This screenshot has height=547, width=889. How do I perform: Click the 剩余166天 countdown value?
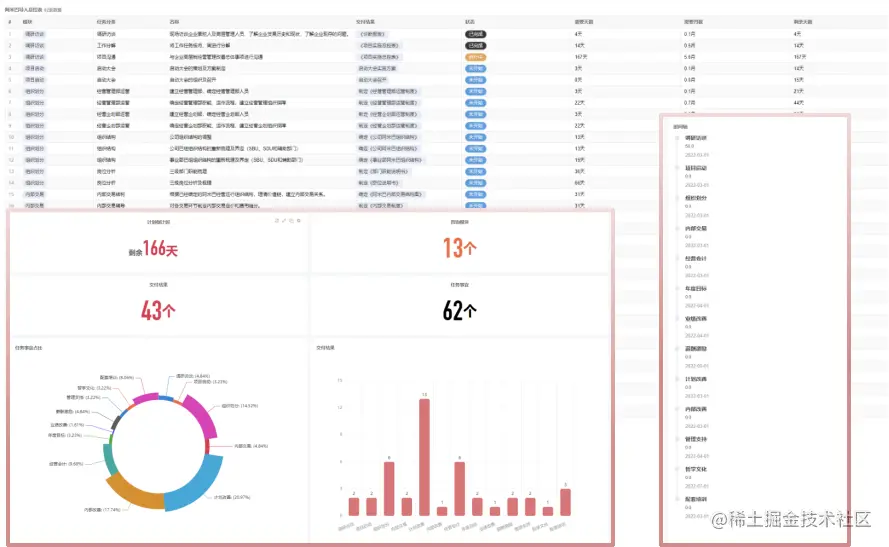[153, 249]
